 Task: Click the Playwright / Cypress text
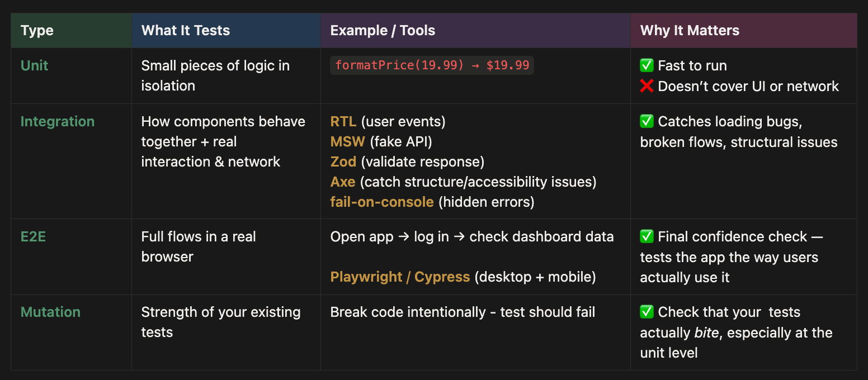coord(400,277)
